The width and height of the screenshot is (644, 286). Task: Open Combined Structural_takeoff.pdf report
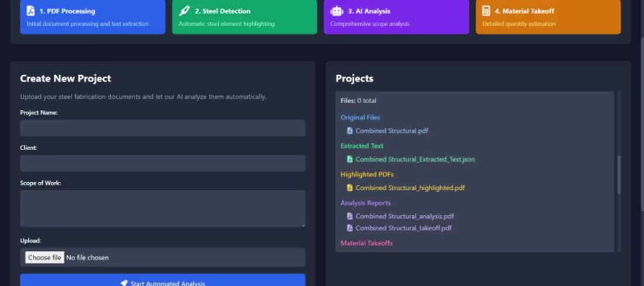pos(403,227)
